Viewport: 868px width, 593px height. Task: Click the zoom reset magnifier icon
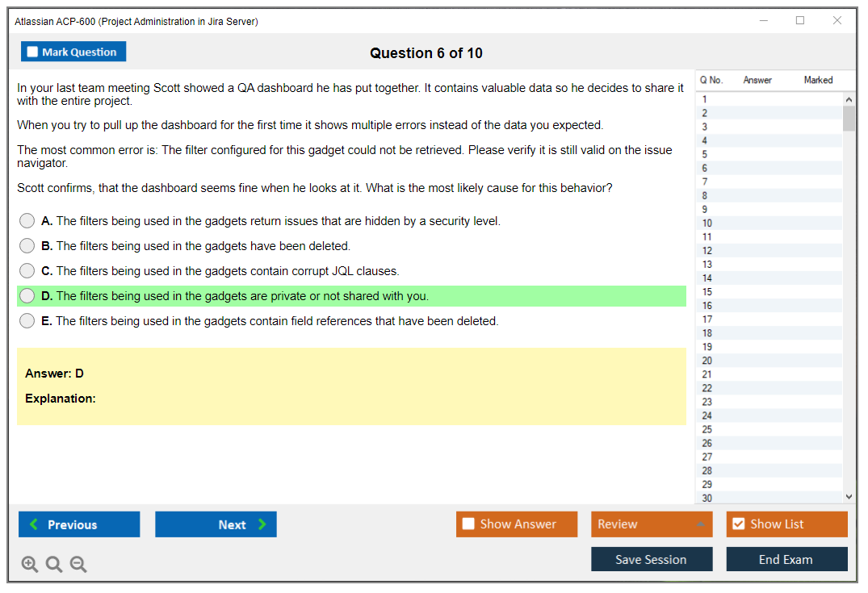54,565
